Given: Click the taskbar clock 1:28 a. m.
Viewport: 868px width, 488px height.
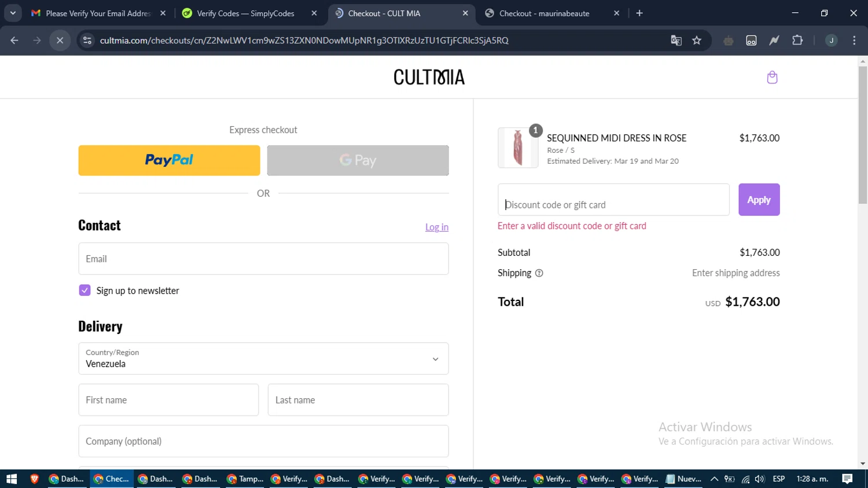Looking at the screenshot, I should pyautogui.click(x=812, y=479).
